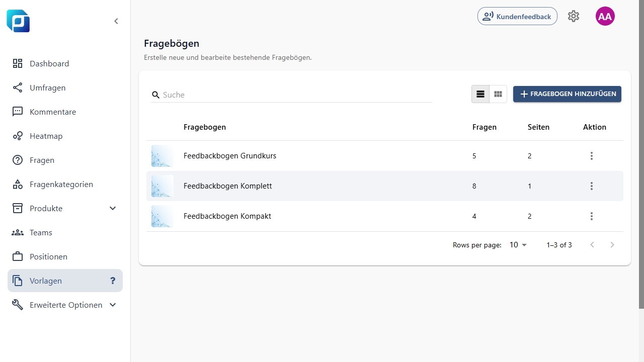
Task: Open Heatmap in the sidebar
Action: click(65, 136)
